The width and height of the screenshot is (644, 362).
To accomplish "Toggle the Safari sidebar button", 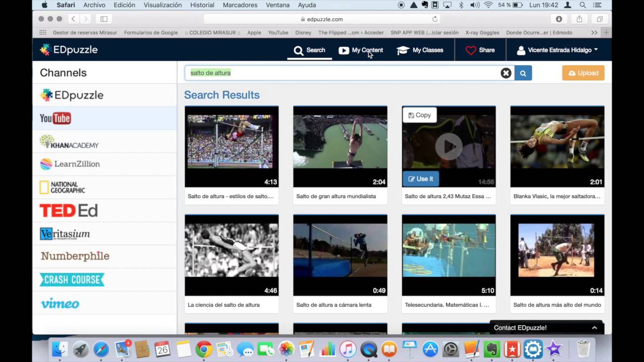I will 104,19.
